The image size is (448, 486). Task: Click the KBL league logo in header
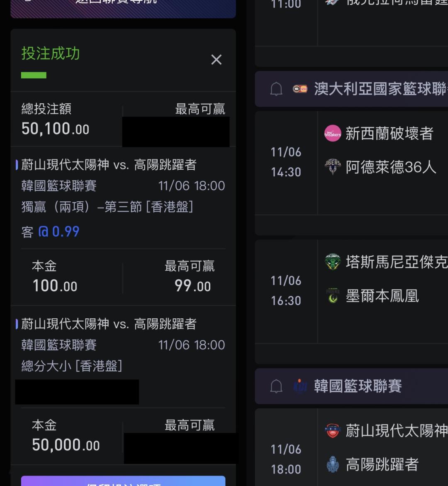[300, 386]
